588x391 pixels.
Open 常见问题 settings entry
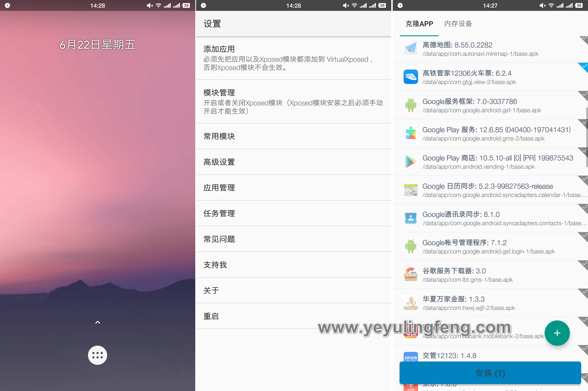coord(293,239)
